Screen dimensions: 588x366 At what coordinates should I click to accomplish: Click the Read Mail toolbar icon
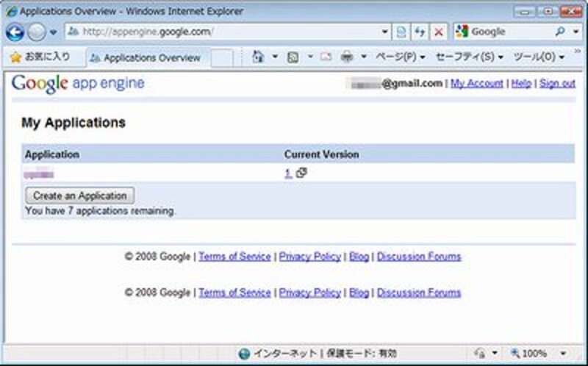click(326, 57)
